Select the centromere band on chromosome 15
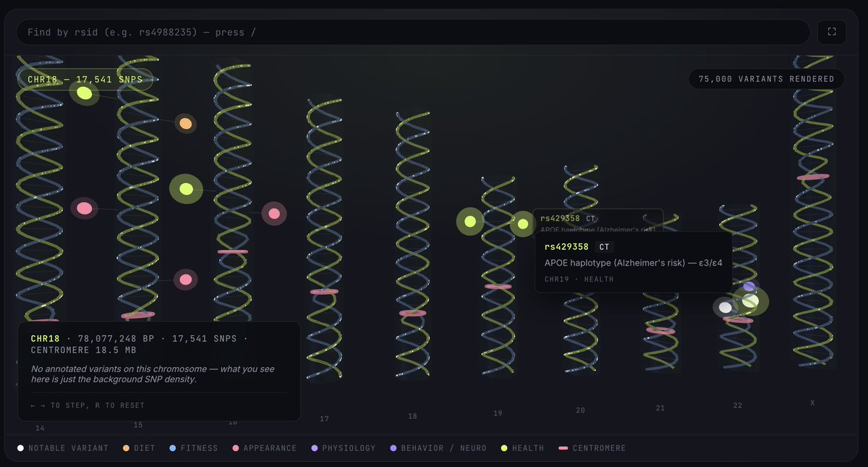The height and width of the screenshot is (467, 868). click(138, 315)
